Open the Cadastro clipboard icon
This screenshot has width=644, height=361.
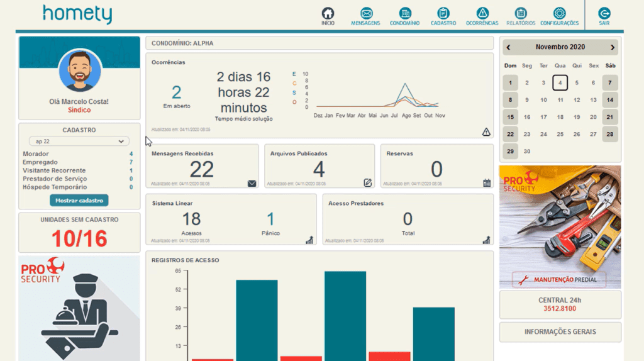443,13
